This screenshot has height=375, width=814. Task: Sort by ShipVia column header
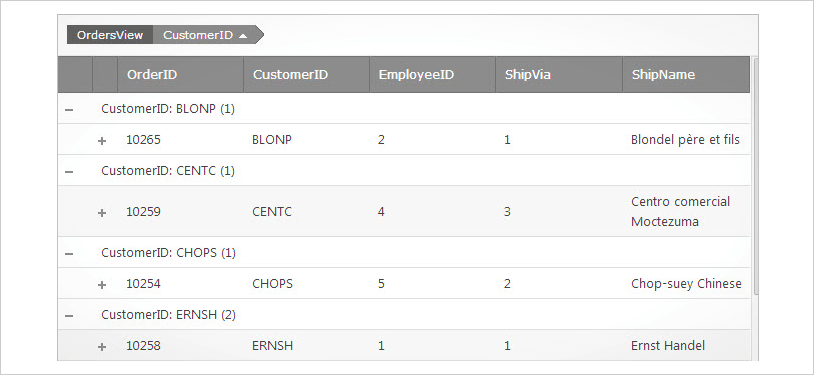coord(559,75)
